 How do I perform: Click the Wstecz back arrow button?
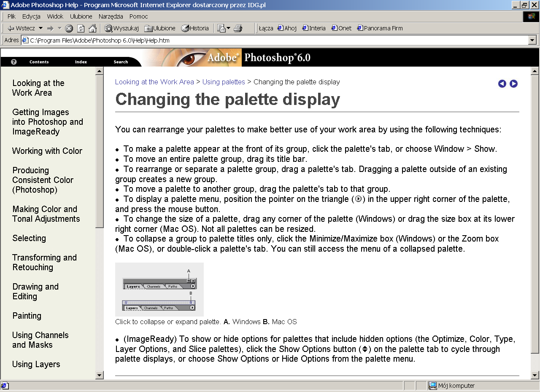[21, 28]
